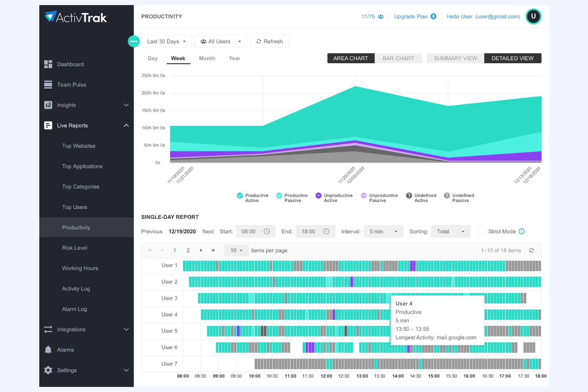Click the Start time 08:00 field

coord(256,232)
